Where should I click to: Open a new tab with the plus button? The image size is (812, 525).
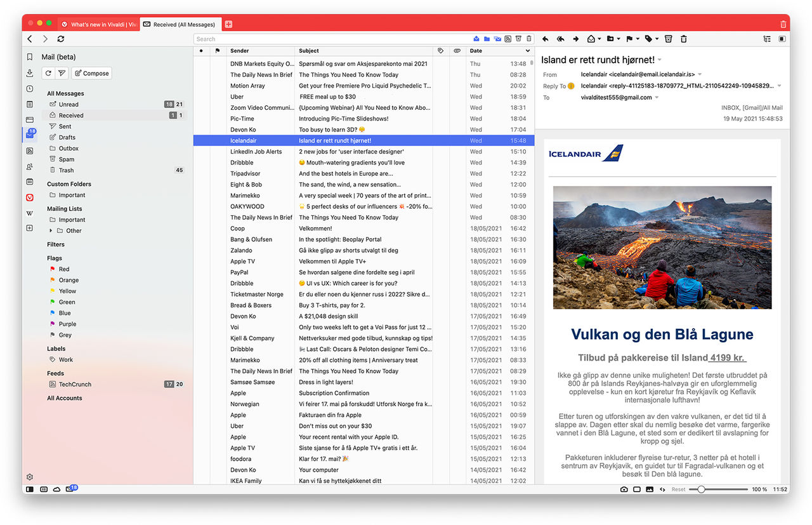[228, 24]
